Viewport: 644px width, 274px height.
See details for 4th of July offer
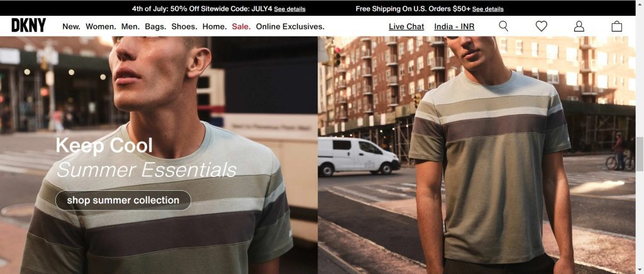pos(289,9)
